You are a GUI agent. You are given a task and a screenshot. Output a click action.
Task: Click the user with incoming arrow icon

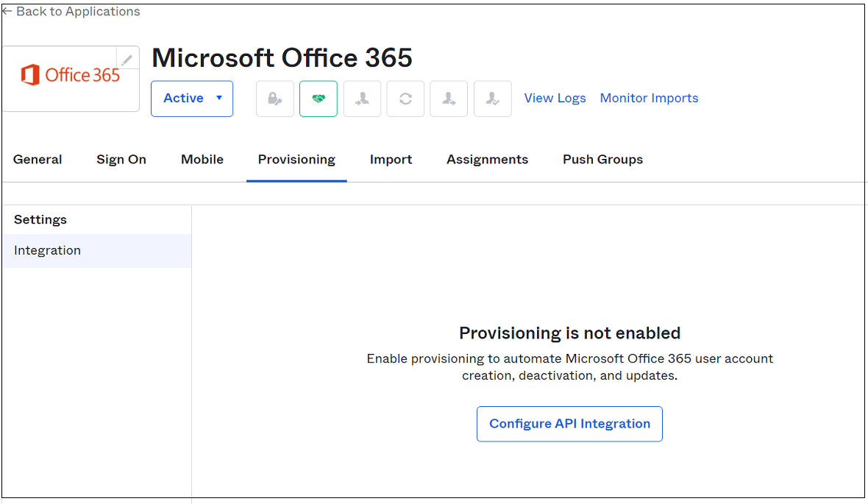(x=362, y=99)
